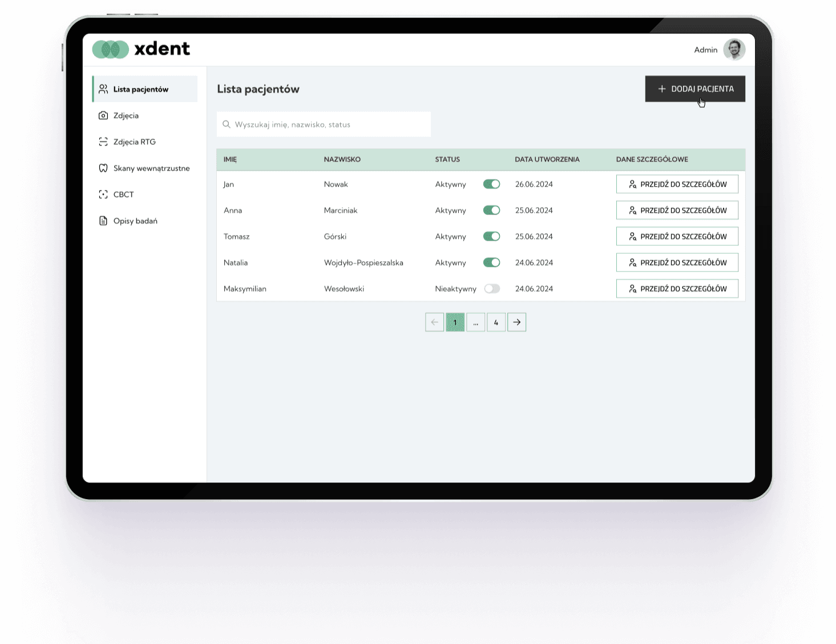The height and width of the screenshot is (644, 836).
Task: Go to the previous page with the left arrow
Action: coord(434,322)
